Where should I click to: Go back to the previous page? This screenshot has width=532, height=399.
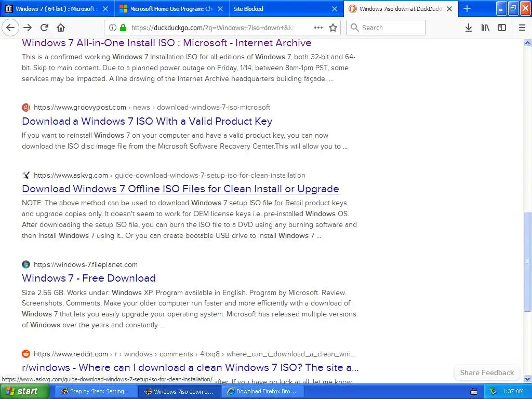(x=10, y=28)
